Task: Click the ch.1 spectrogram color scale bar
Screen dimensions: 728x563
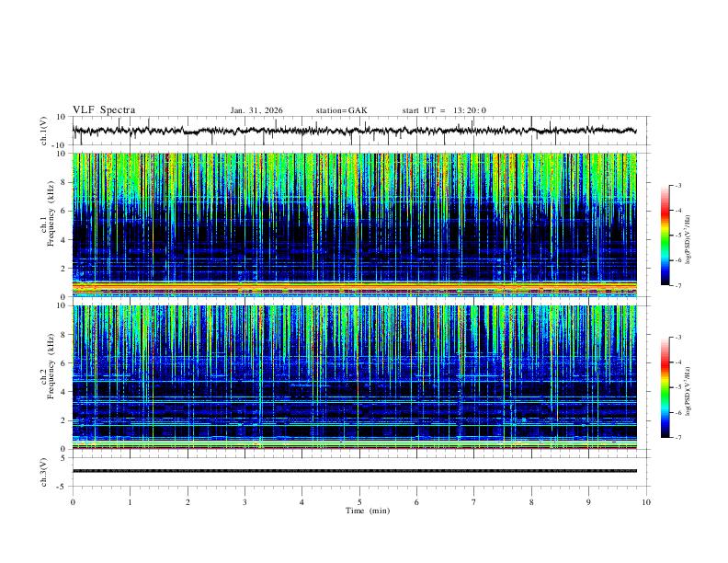Action: coord(665,236)
